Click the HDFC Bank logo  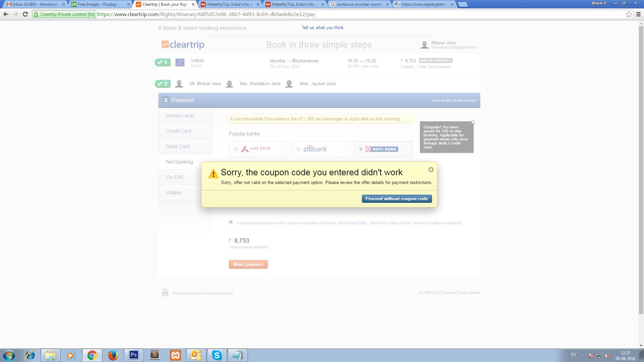[382, 149]
